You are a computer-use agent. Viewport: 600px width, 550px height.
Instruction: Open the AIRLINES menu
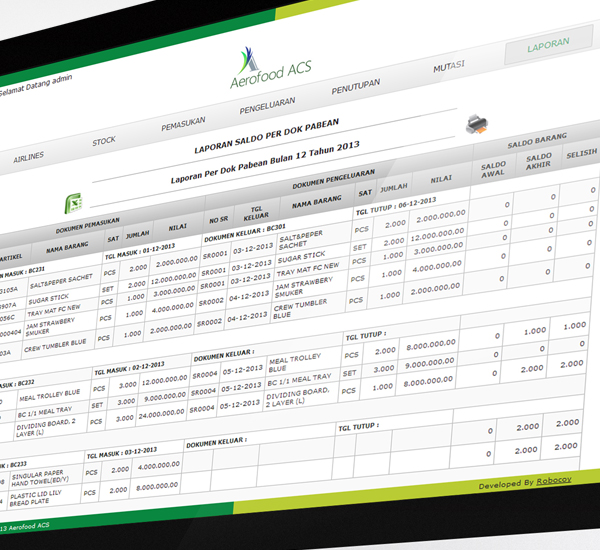(x=28, y=158)
